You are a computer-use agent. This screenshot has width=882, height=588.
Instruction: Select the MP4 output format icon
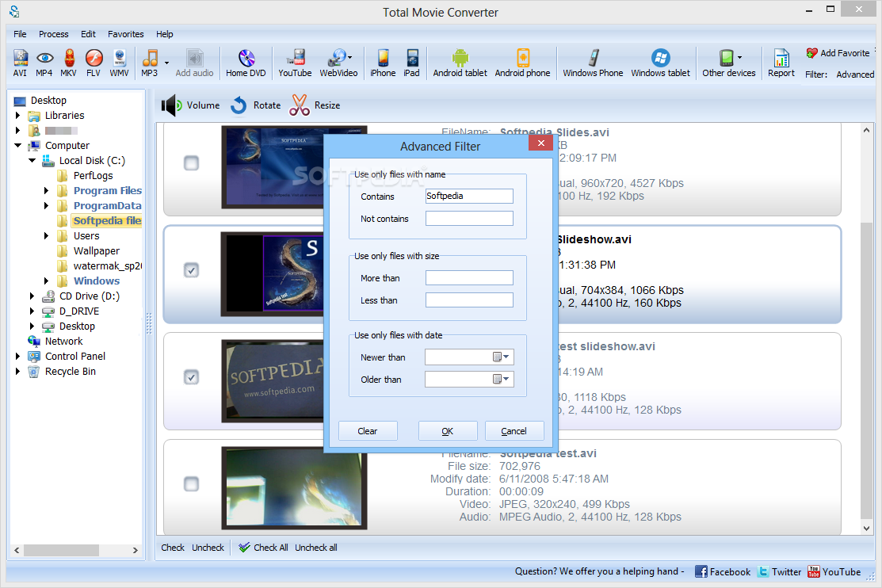coord(44,63)
